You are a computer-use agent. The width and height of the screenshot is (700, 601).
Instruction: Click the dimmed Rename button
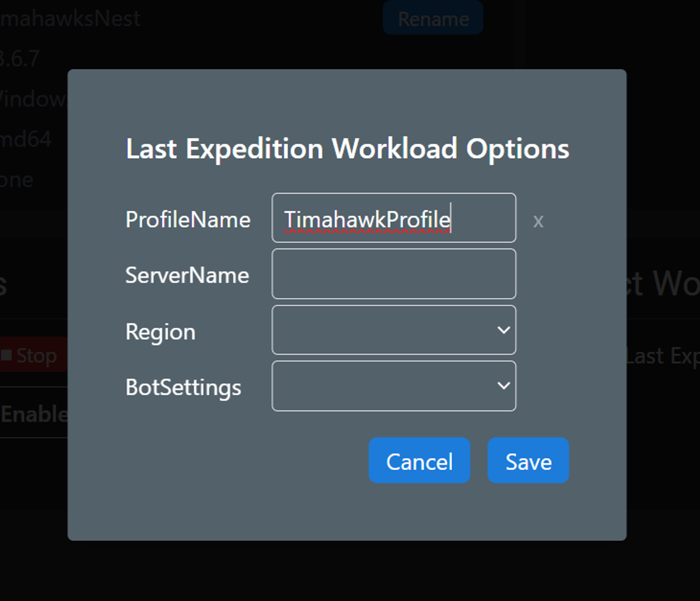tap(433, 18)
